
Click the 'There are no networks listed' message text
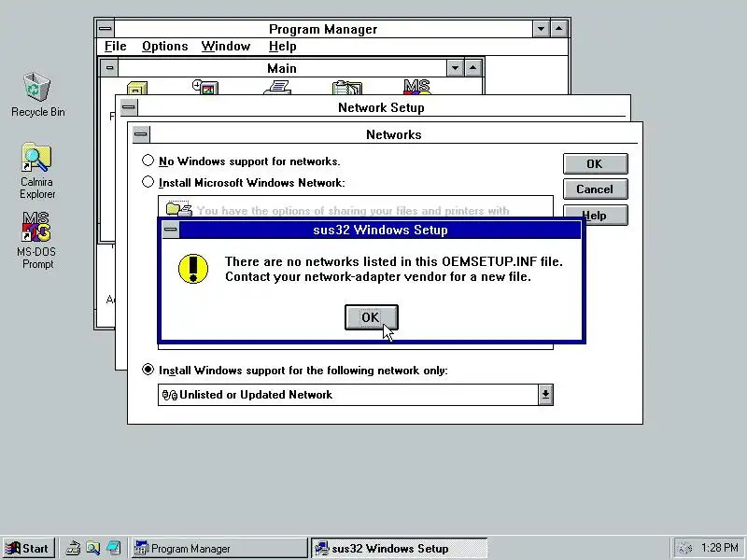[393, 269]
